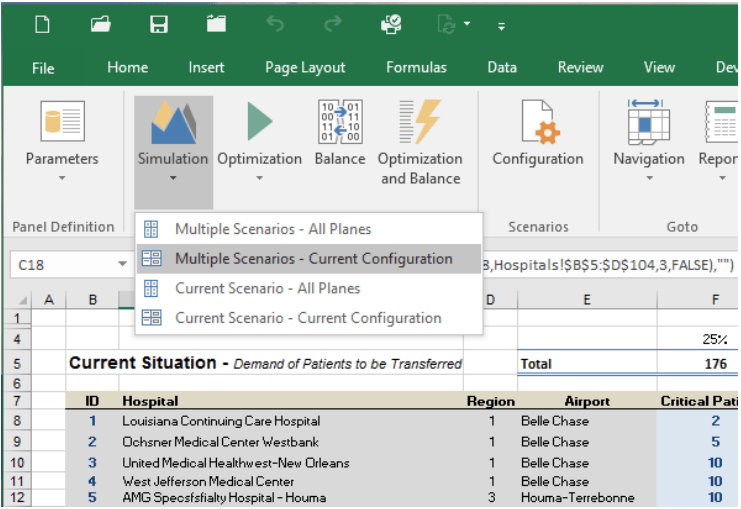Click the Name Box showing C18
Screen dimensions: 741x509
pyautogui.click(x=60, y=265)
